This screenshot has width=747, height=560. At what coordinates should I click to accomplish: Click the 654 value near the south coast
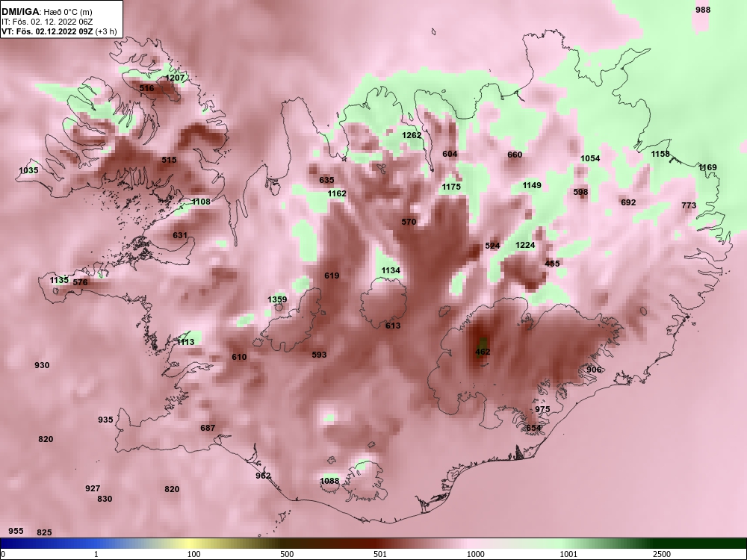click(533, 428)
